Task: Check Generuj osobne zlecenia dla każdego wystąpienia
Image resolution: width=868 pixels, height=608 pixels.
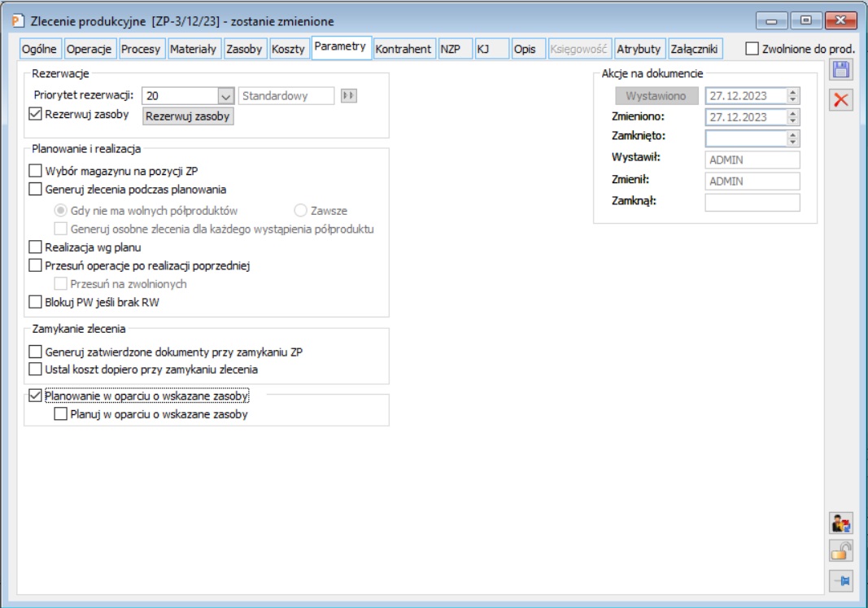Action: click(x=60, y=229)
